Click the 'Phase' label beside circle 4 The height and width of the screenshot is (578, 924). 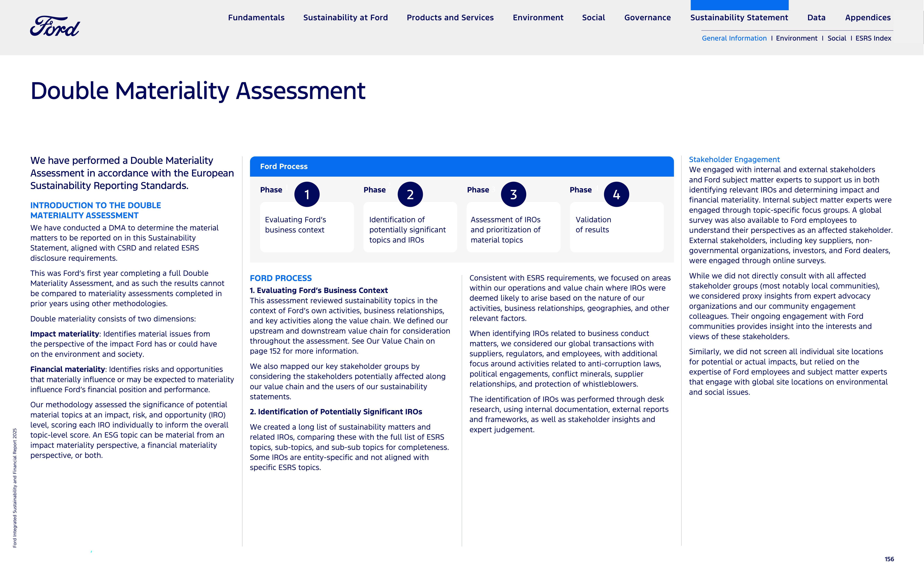(581, 190)
